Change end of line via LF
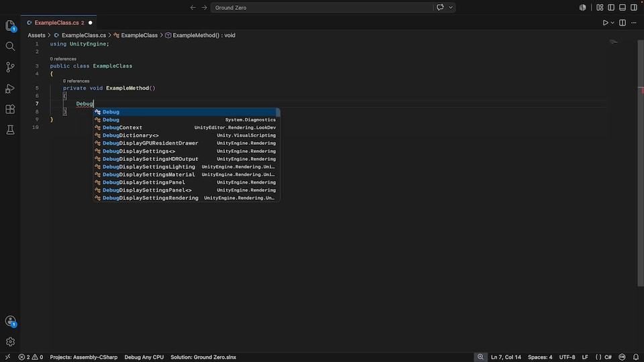 coord(585,357)
